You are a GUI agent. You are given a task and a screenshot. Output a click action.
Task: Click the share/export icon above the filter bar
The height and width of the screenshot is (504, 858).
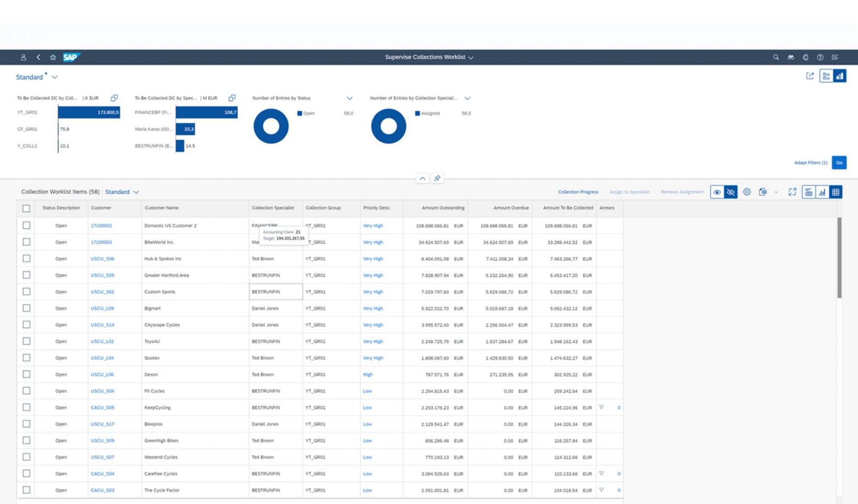coord(809,76)
